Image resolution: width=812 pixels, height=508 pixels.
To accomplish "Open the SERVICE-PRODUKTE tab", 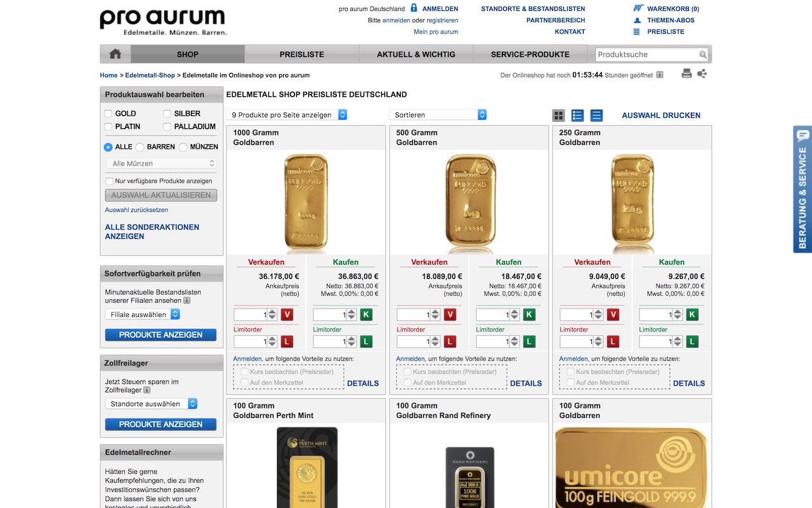I will 530,54.
